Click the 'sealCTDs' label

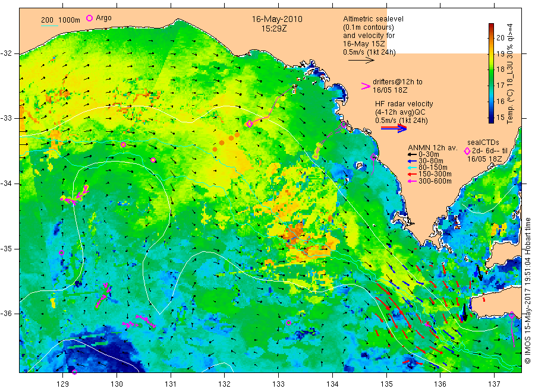[483, 143]
